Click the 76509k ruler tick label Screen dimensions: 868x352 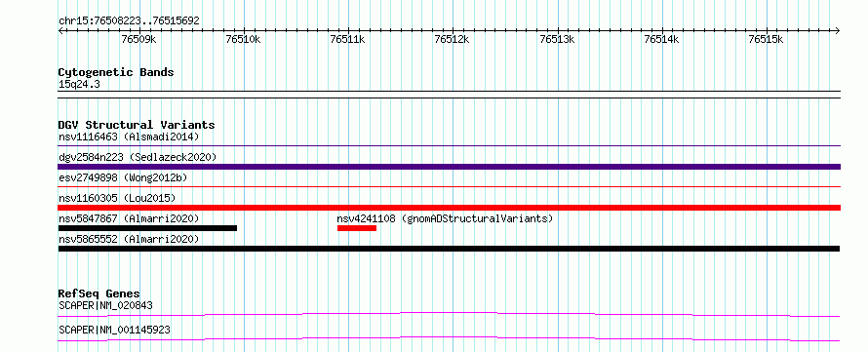138,39
